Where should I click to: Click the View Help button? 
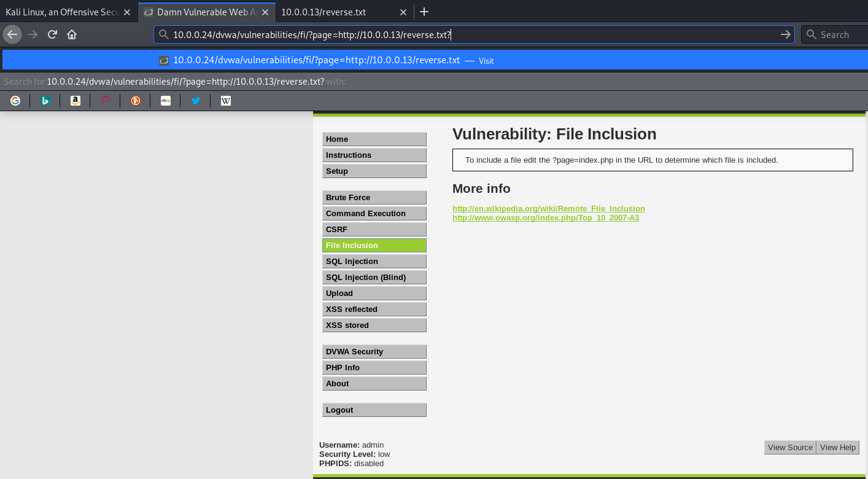tap(838, 448)
